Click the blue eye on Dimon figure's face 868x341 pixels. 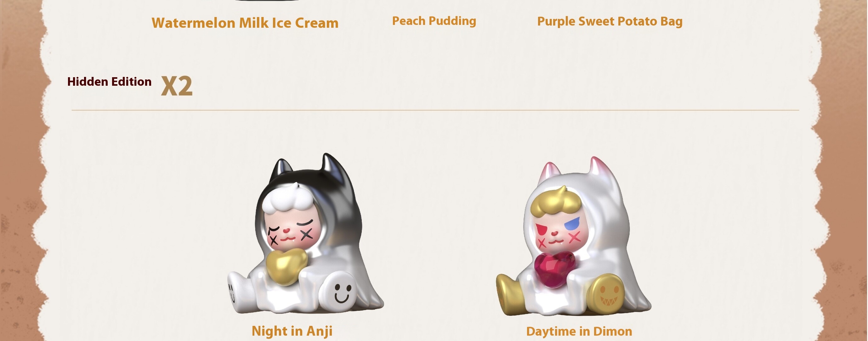click(572, 223)
